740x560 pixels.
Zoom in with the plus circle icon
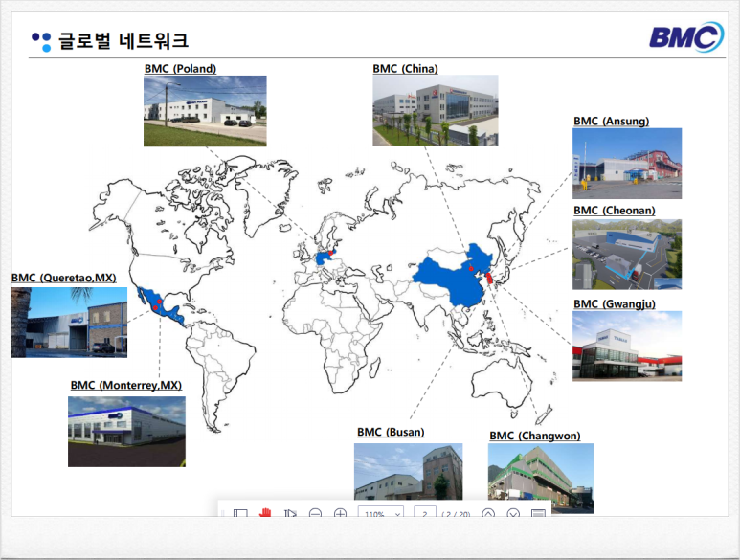[340, 513]
